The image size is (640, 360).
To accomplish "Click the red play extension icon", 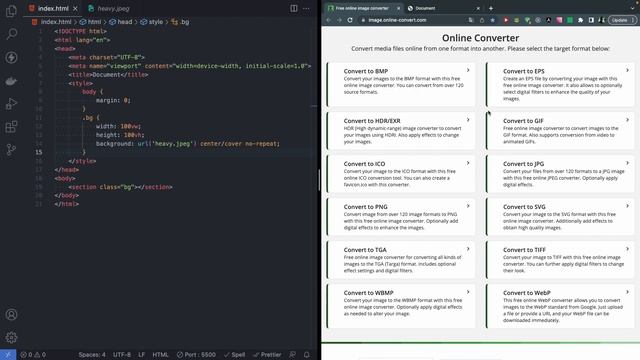I will pos(506,20).
